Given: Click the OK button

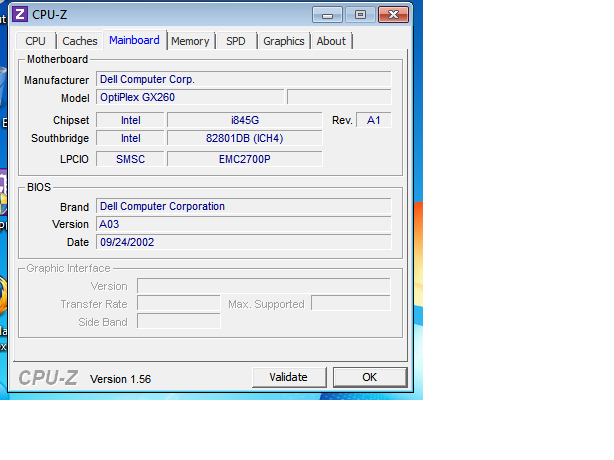Looking at the screenshot, I should pos(369,377).
